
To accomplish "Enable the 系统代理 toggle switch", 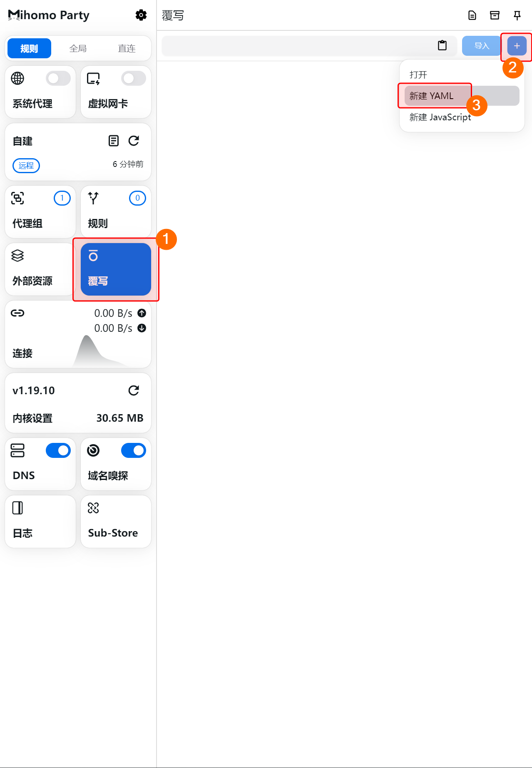I will [x=58, y=78].
